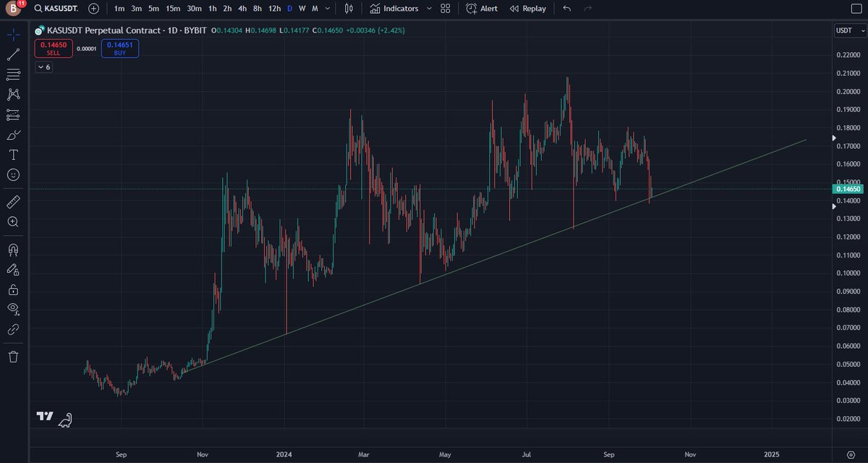Image resolution: width=868 pixels, height=463 pixels.
Task: Click the current price label 0.14650 on axis
Action: (x=848, y=189)
